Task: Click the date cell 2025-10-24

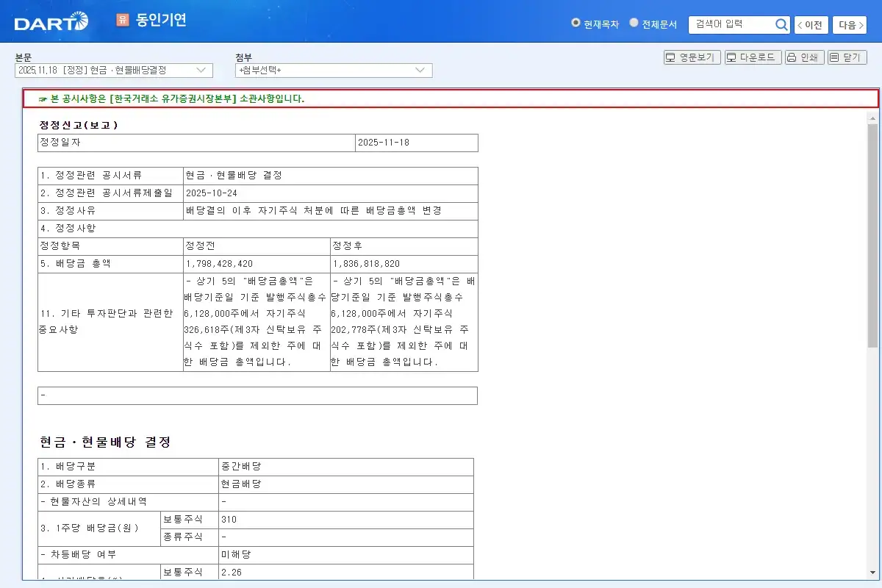Action: pyautogui.click(x=331, y=193)
